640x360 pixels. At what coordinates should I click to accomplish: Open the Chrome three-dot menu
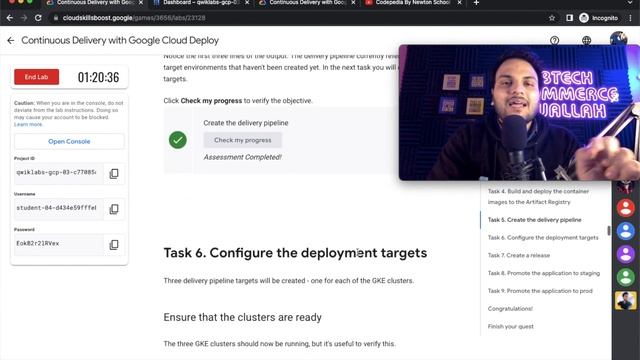(631, 18)
